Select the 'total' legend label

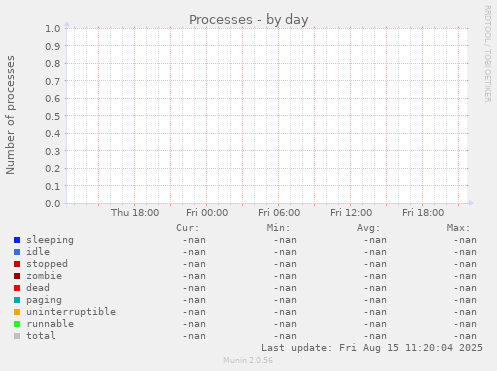[41, 336]
